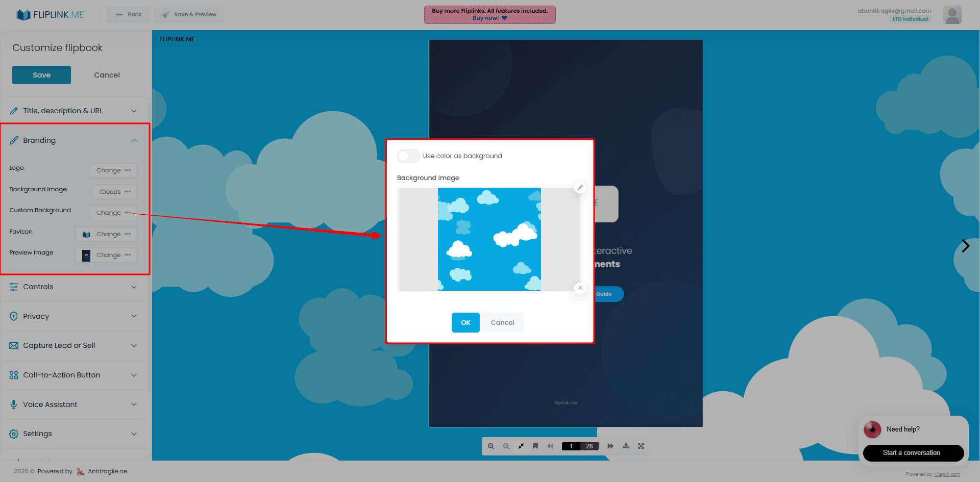980x482 pixels.
Task: Click the FLIPLINK.ME logo
Action: click(50, 14)
